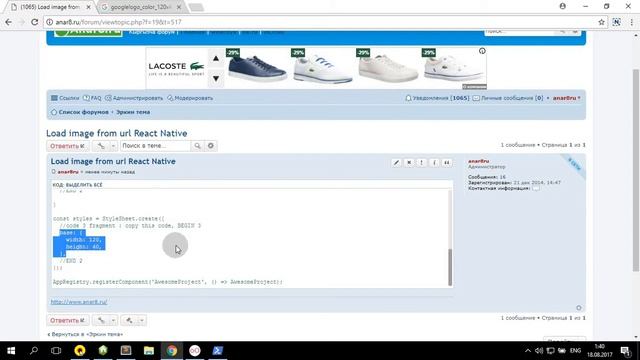Viewport: 640px width, 360px height.
Task: Select the Load image forum tab
Action: coord(50,7)
